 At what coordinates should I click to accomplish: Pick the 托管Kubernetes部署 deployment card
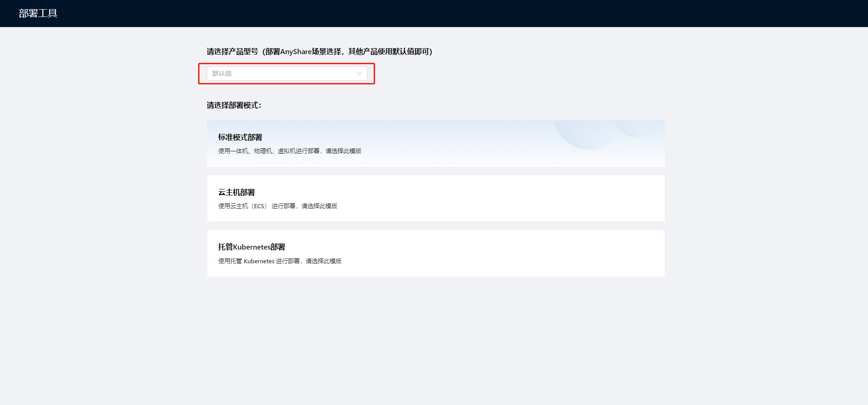(436, 253)
